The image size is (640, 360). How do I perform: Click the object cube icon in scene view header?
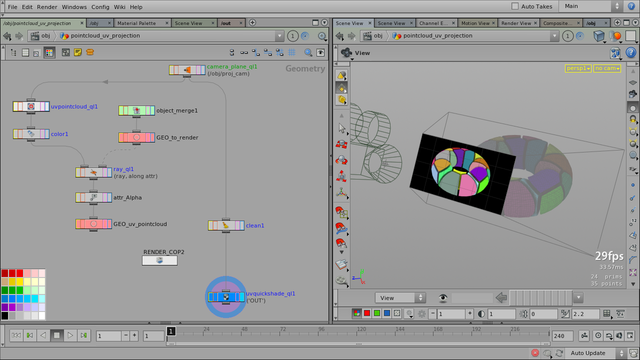[599, 36]
